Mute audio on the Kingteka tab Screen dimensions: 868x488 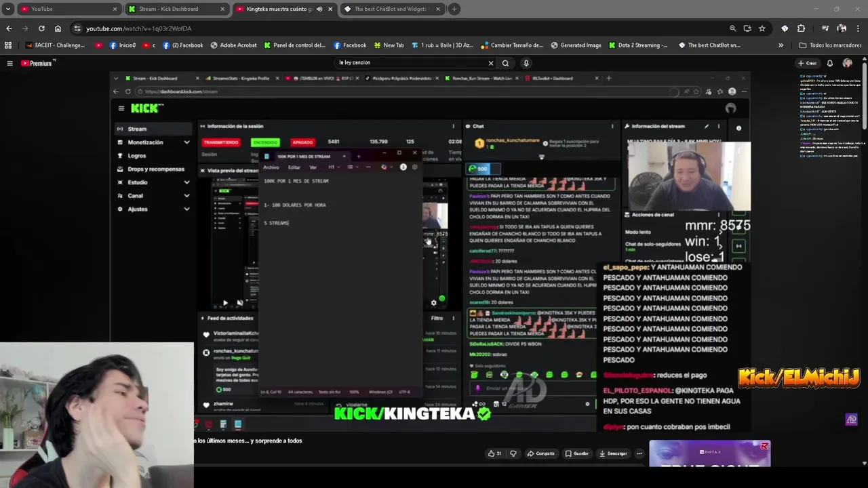click(x=319, y=9)
